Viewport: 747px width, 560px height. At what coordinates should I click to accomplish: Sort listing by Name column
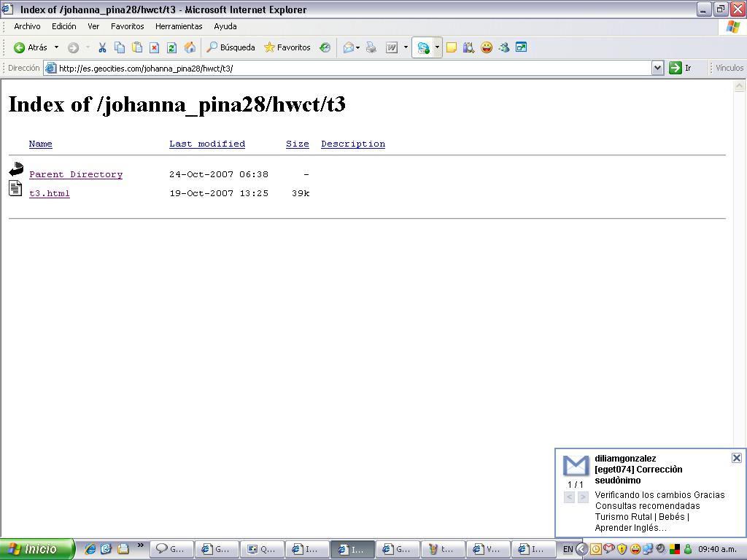pyautogui.click(x=41, y=144)
